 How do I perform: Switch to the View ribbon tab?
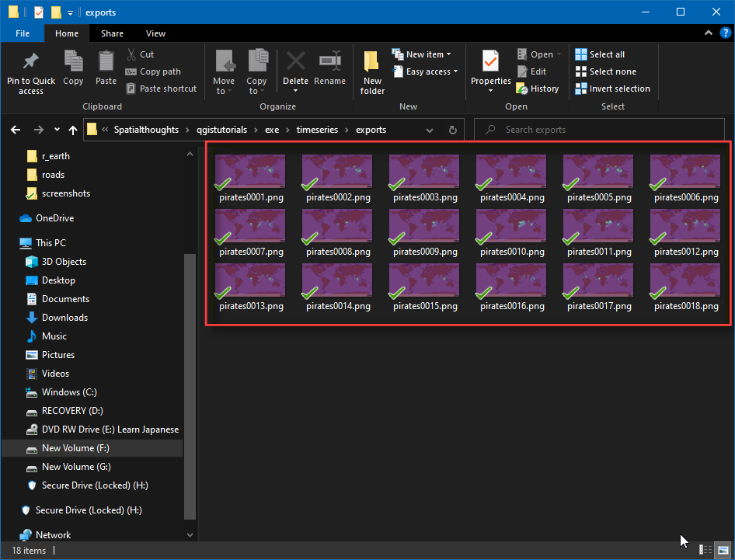pos(155,33)
